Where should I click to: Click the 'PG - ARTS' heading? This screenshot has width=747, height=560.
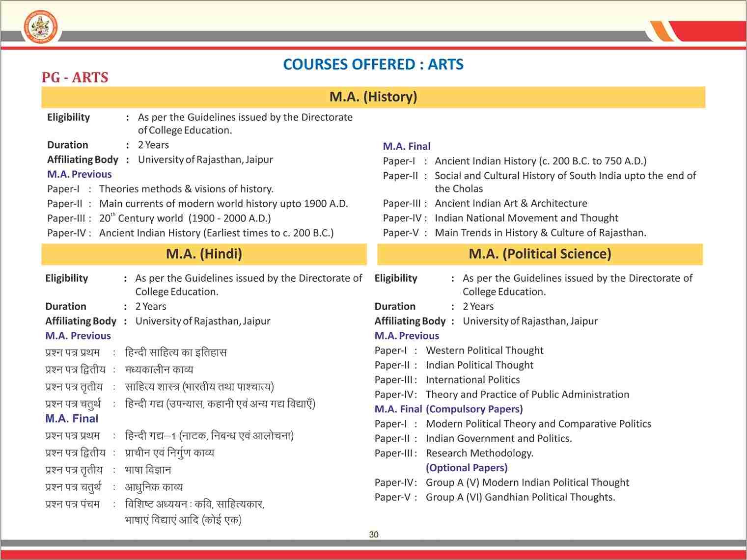click(75, 78)
